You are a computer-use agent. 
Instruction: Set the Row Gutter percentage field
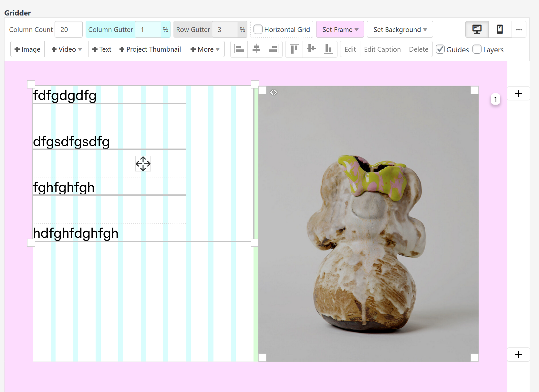pyautogui.click(x=224, y=29)
